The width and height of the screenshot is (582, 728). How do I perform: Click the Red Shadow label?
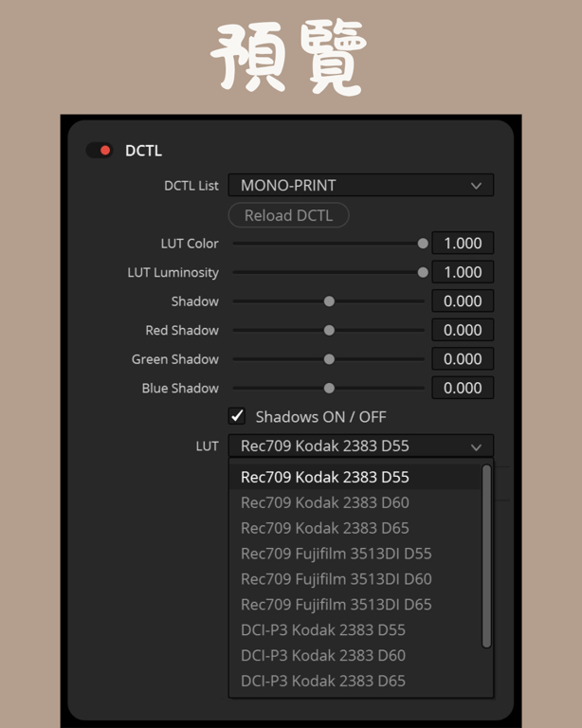(x=182, y=330)
